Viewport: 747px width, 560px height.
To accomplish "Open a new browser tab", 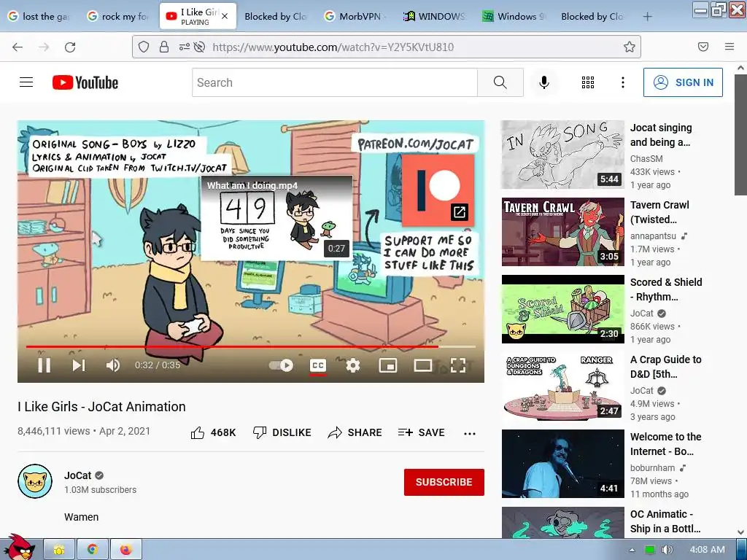I will coord(648,17).
